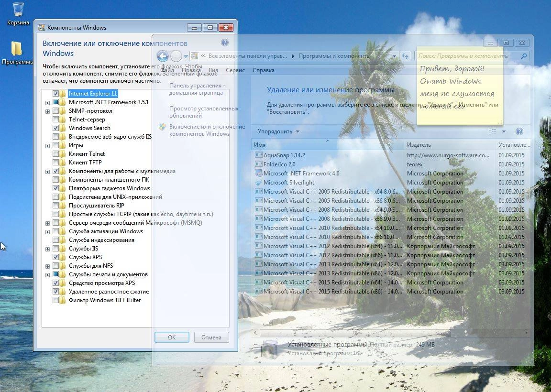Click the refresh icon next to address bar
Screen dimensions: 551x392
[x=405, y=56]
